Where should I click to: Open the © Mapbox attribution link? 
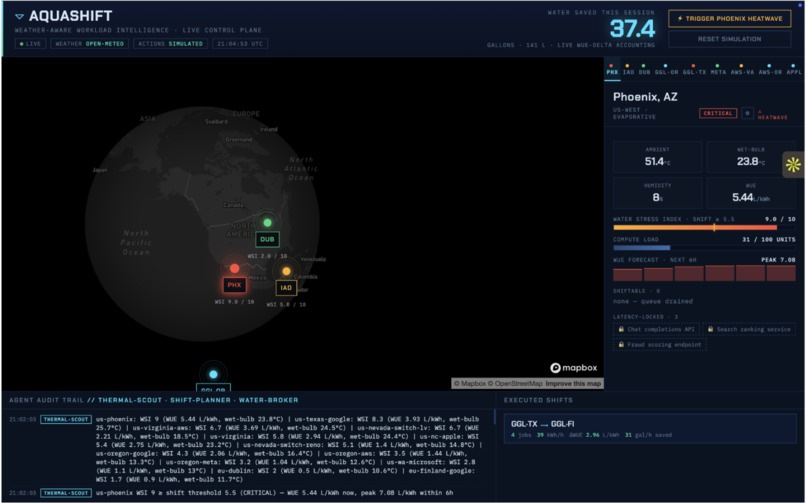coord(469,383)
